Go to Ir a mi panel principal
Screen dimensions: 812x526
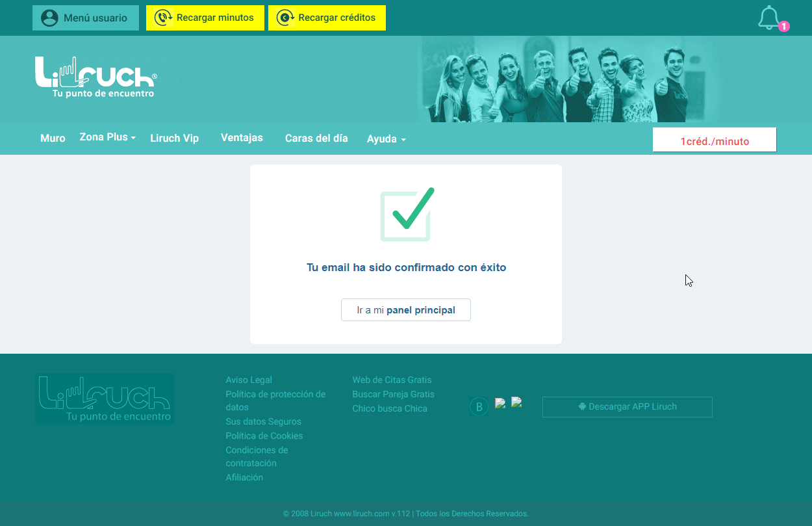406,309
